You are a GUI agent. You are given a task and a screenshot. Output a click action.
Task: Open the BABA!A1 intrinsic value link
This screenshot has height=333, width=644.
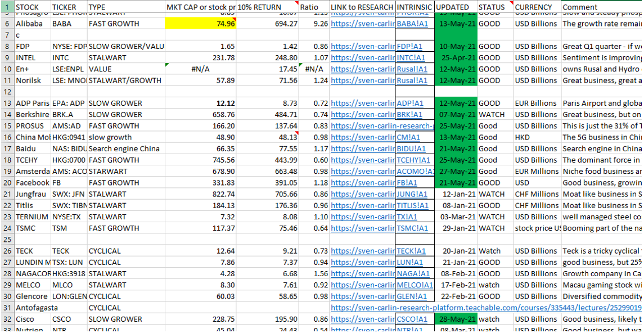(x=412, y=24)
